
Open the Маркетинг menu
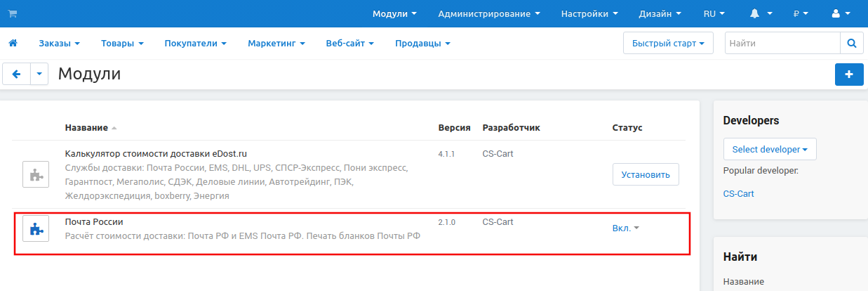point(276,44)
